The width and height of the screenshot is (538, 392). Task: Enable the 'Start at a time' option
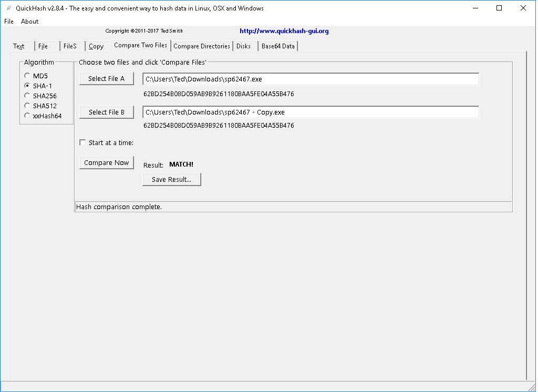(82, 142)
